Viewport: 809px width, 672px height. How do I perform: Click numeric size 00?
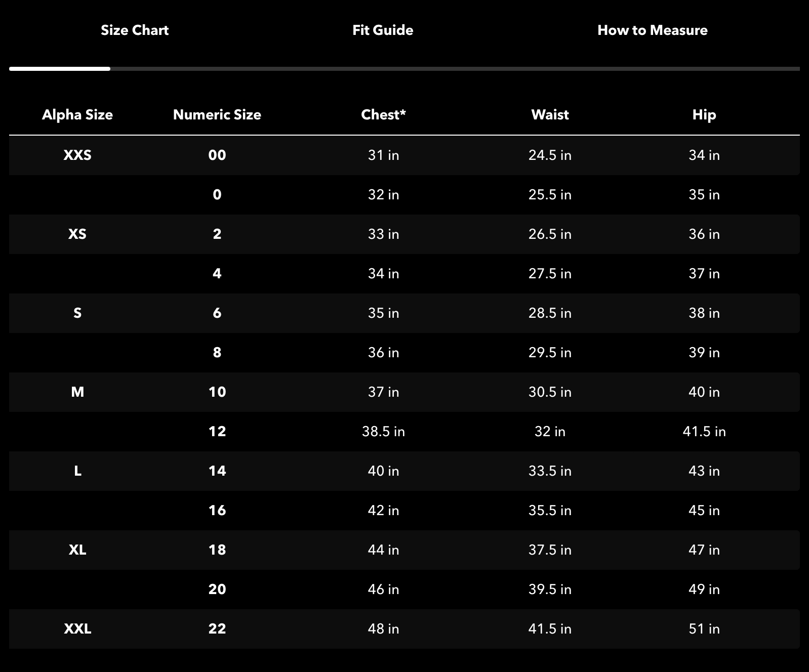coord(217,155)
